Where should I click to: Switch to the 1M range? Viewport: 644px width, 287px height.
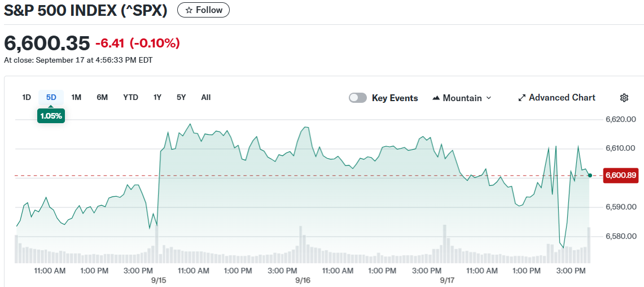pos(76,97)
